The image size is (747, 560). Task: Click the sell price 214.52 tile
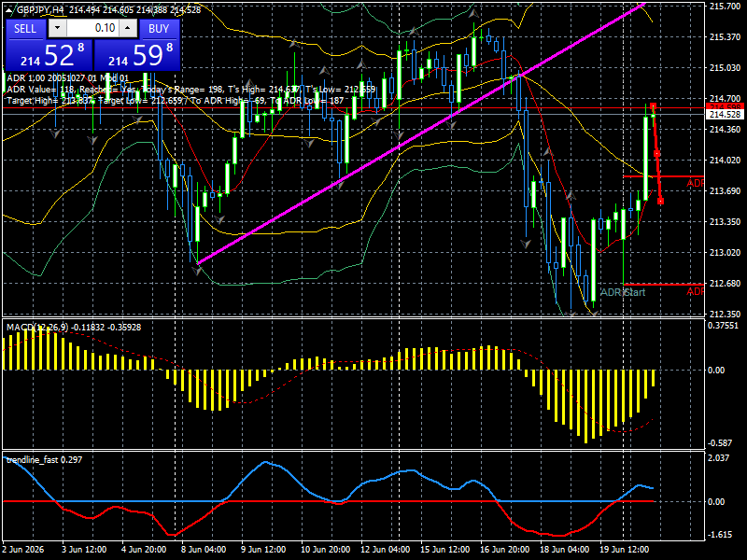pos(49,55)
